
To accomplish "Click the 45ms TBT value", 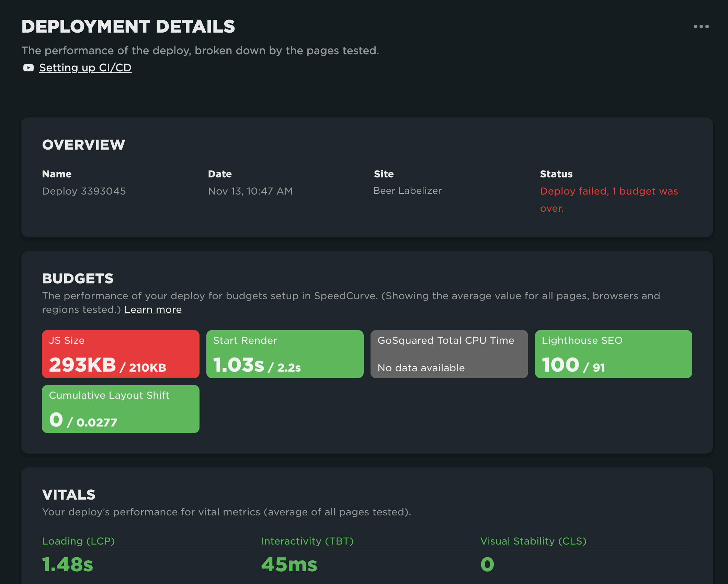I will [x=289, y=564].
